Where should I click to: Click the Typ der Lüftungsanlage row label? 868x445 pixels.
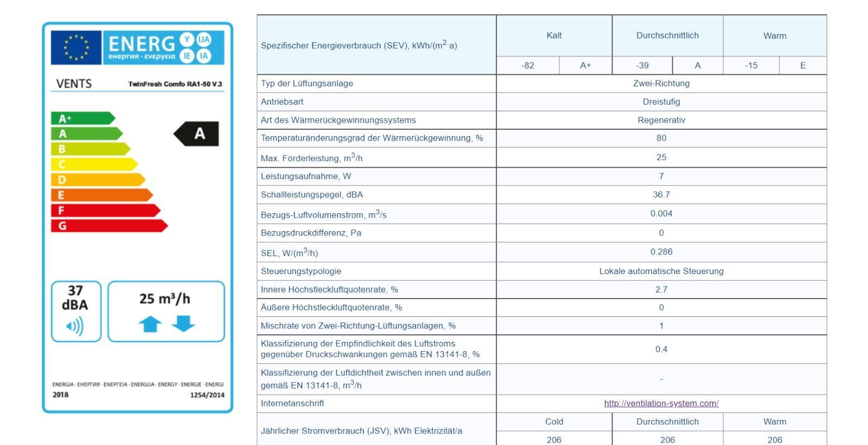coord(307,83)
